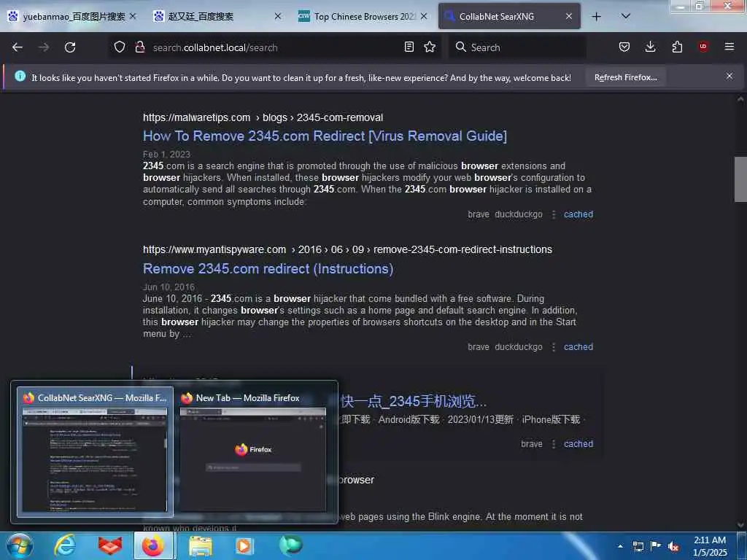Viewport: 747px width, 560px height.
Task: Open the Windows Start menu
Action: coord(19,545)
